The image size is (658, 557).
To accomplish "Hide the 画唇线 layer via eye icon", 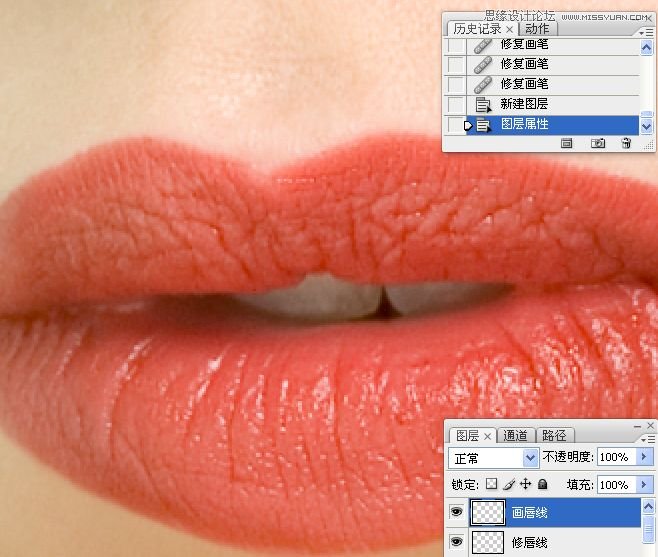I will click(x=456, y=512).
